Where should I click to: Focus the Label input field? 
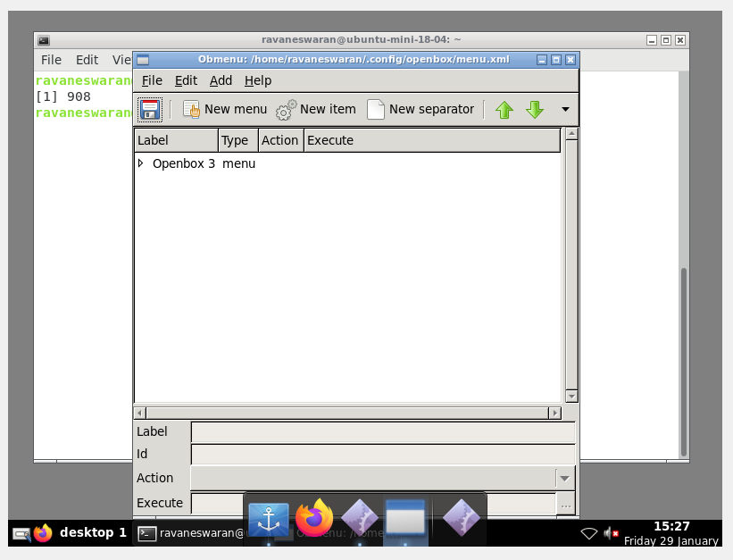point(383,431)
